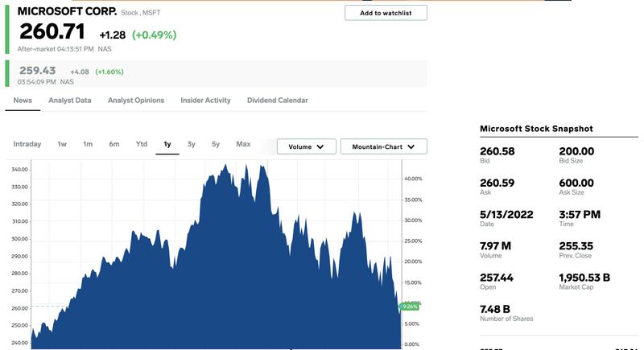Expand the Mountain-Chart type dropdown
The width and height of the screenshot is (644, 350).
[384, 146]
